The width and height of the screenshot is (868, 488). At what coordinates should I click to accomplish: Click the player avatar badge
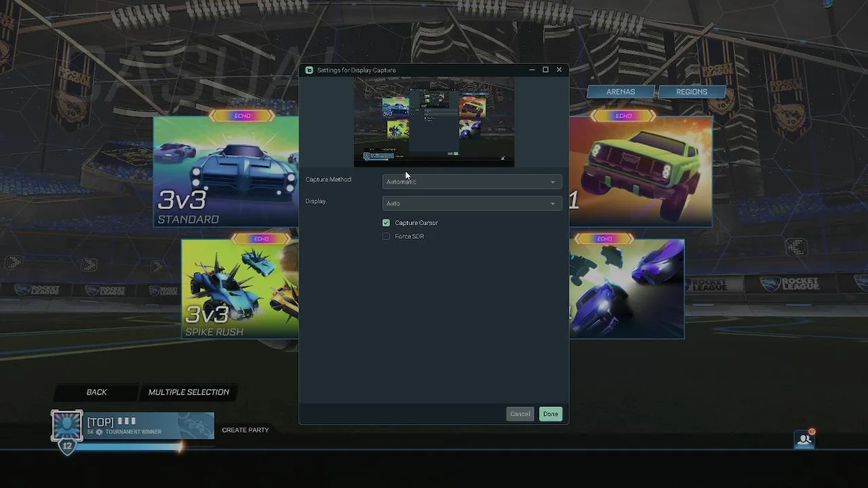click(x=66, y=426)
